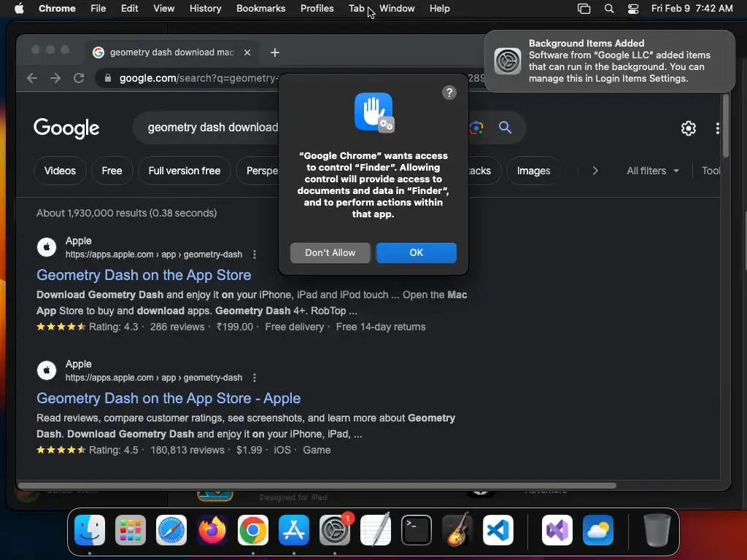The height and width of the screenshot is (560, 747).
Task: Open options for first Apple result
Action: click(255, 254)
